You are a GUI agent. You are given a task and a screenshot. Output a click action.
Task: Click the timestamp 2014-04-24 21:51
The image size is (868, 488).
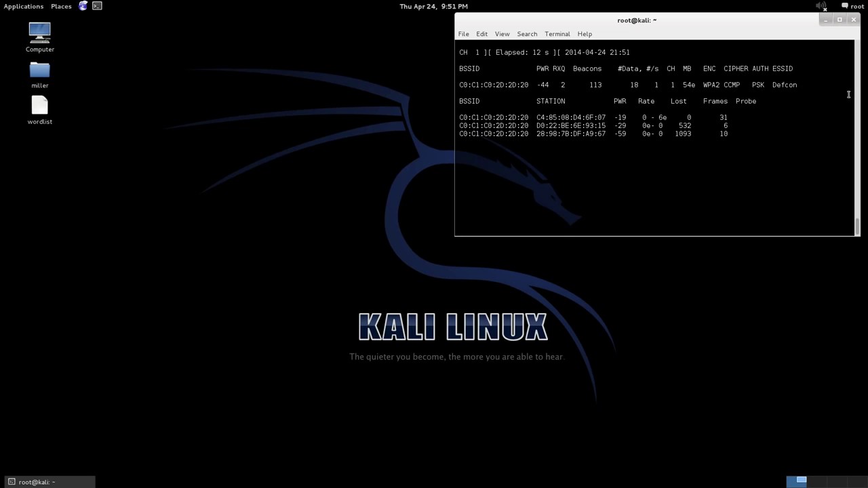tap(597, 52)
